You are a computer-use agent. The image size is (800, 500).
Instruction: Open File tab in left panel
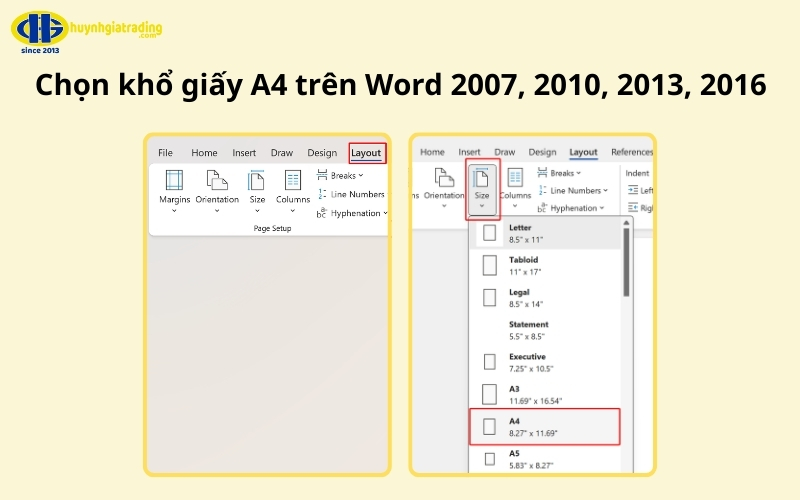click(x=165, y=153)
